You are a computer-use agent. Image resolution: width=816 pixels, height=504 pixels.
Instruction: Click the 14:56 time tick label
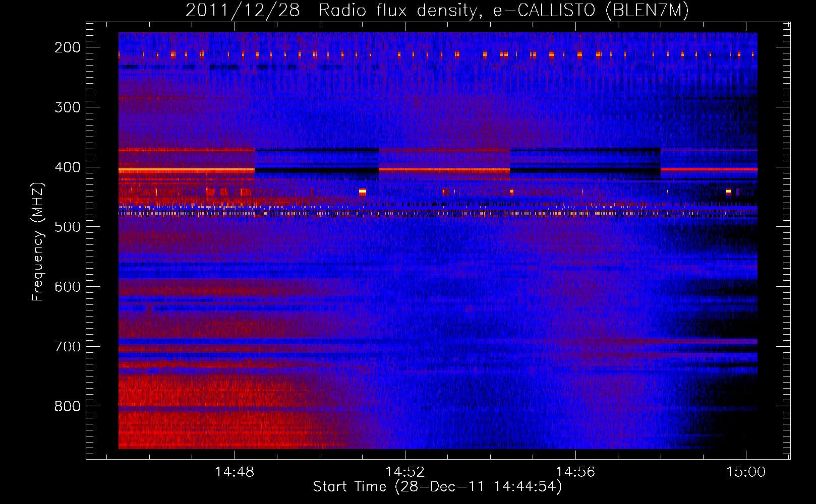[x=575, y=472]
